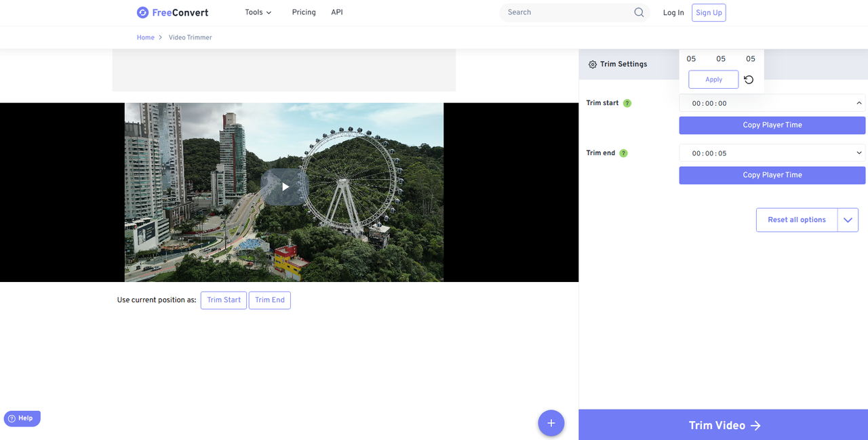Viewport: 868px width, 440px height.
Task: Click the FreeConvert logo icon
Action: click(x=142, y=12)
